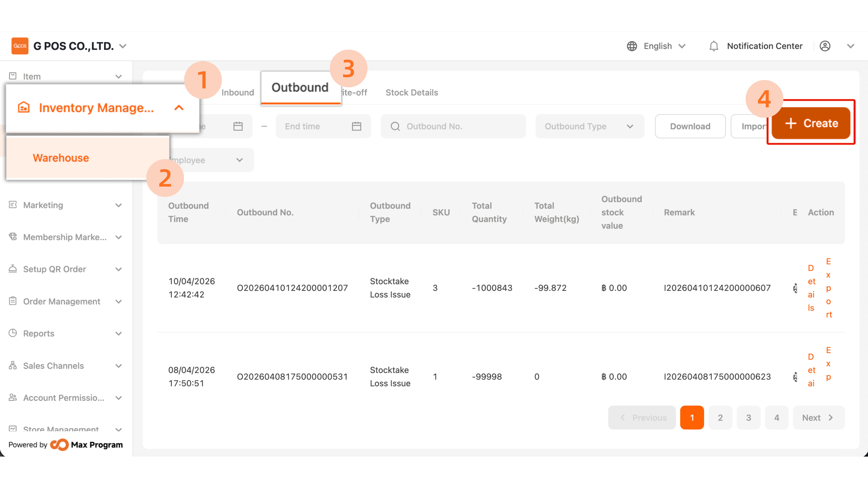
Task: Click the End time date field
Action: [x=323, y=126]
